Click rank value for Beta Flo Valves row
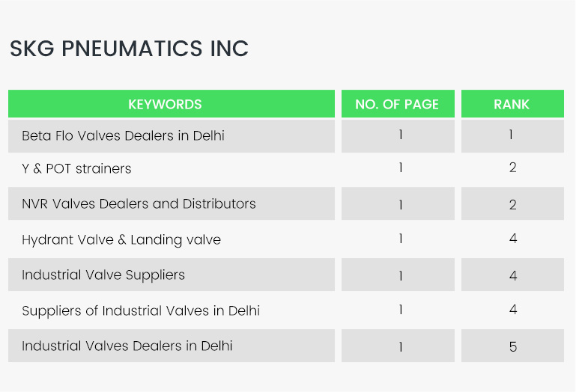576x392 pixels. (512, 135)
